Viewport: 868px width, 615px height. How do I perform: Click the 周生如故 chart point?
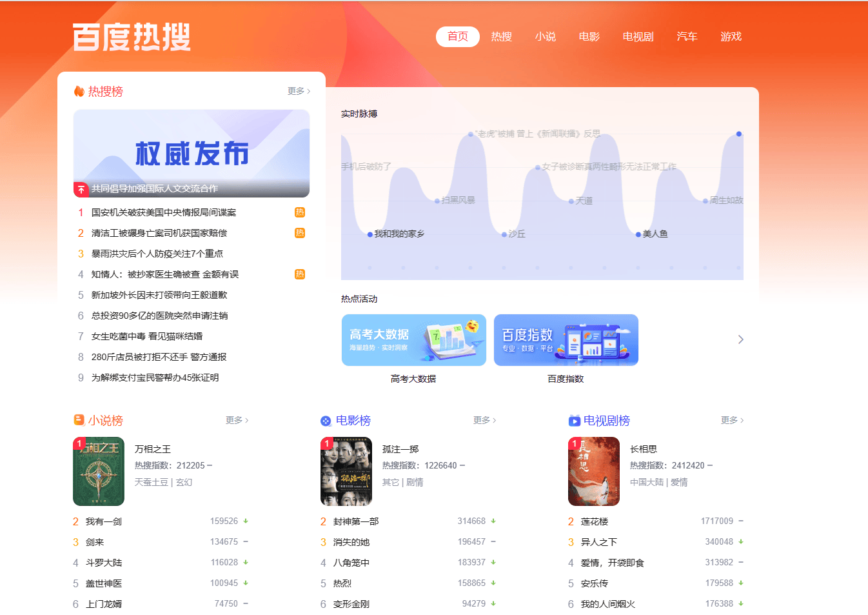tap(705, 201)
